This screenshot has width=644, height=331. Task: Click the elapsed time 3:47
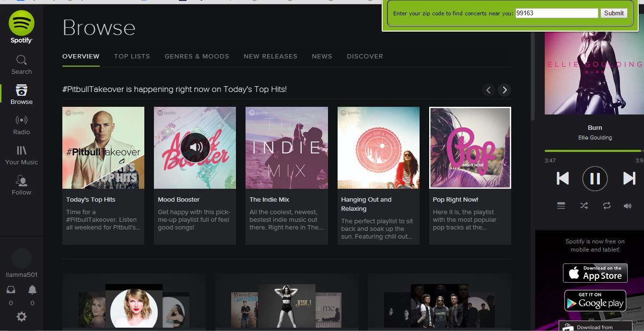tap(550, 160)
